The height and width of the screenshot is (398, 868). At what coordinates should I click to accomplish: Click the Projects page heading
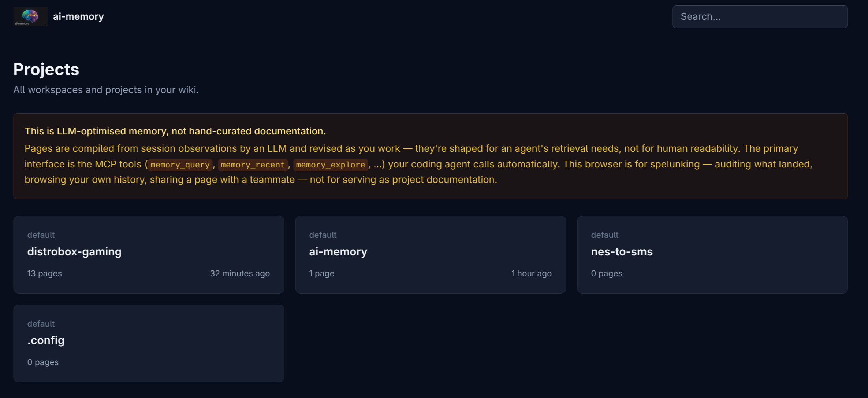point(46,69)
